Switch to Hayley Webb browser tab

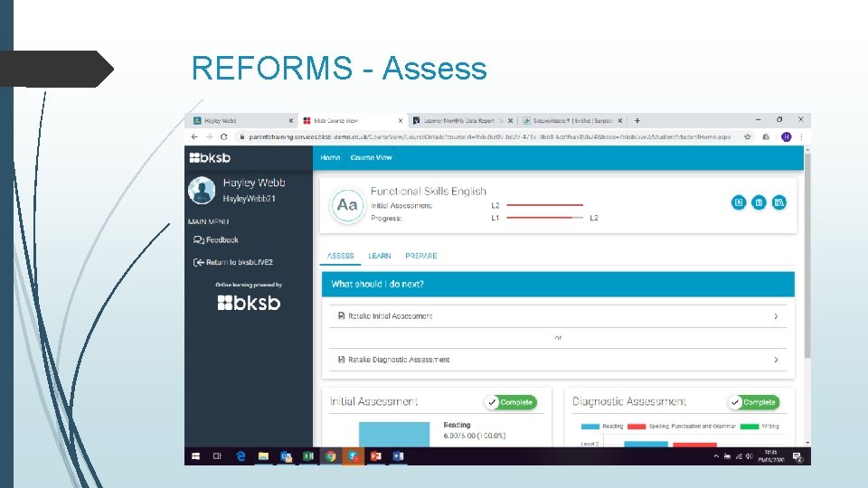(242, 120)
